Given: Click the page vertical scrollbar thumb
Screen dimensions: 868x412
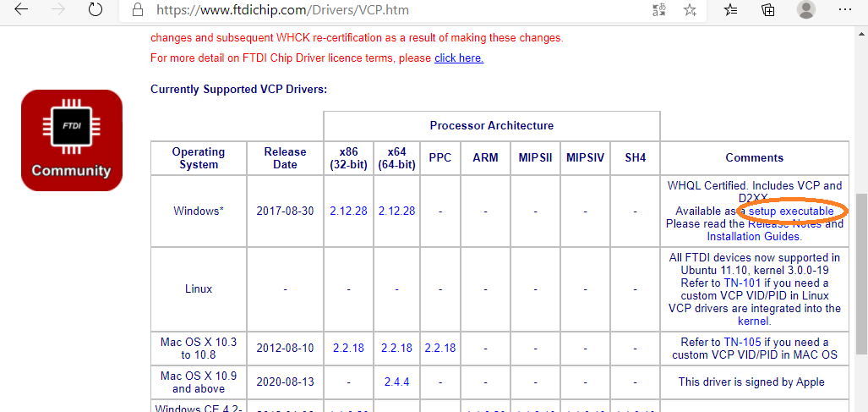Looking at the screenshot, I should 862,274.
